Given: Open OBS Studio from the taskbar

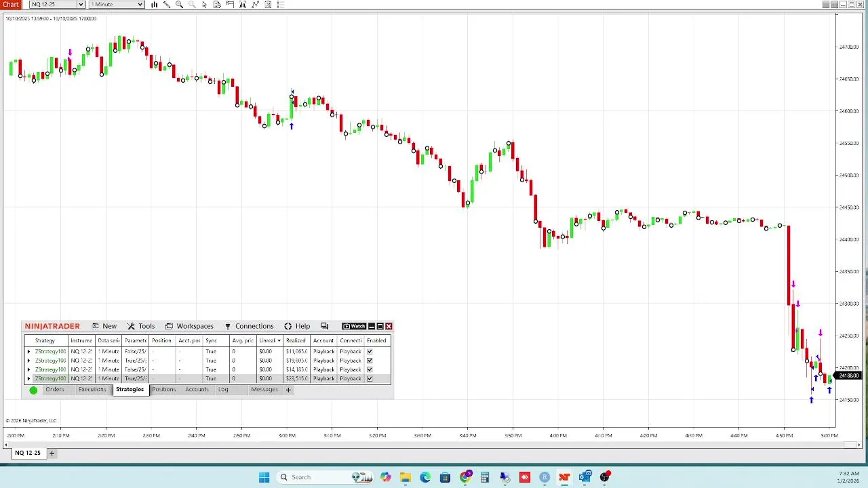Looking at the screenshot, I should coord(604,477).
